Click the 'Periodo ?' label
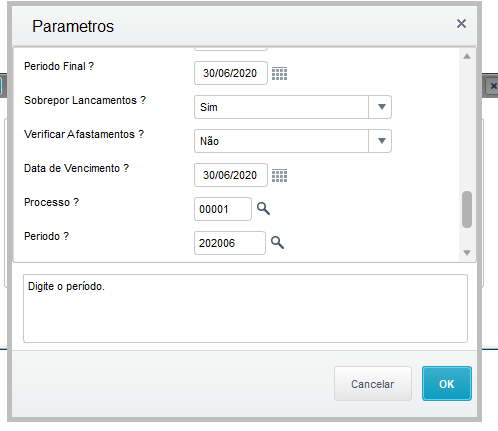The height and width of the screenshot is (431, 498). [46, 236]
